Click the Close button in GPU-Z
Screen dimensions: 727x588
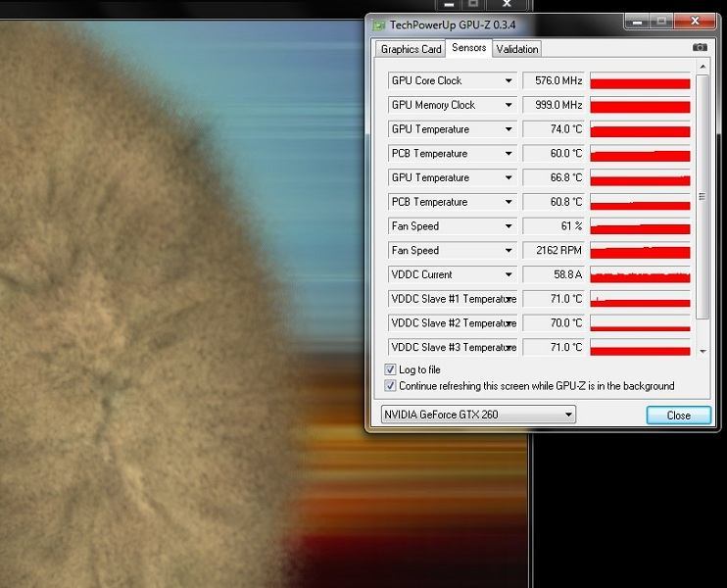click(678, 416)
